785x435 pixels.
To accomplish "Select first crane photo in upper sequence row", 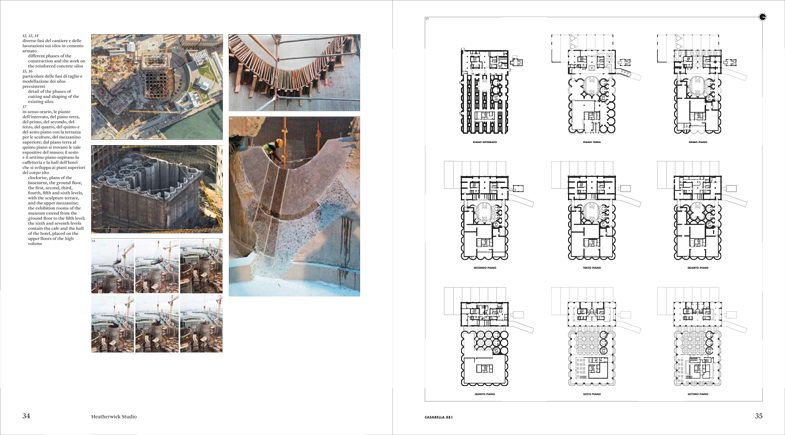I will [113, 266].
